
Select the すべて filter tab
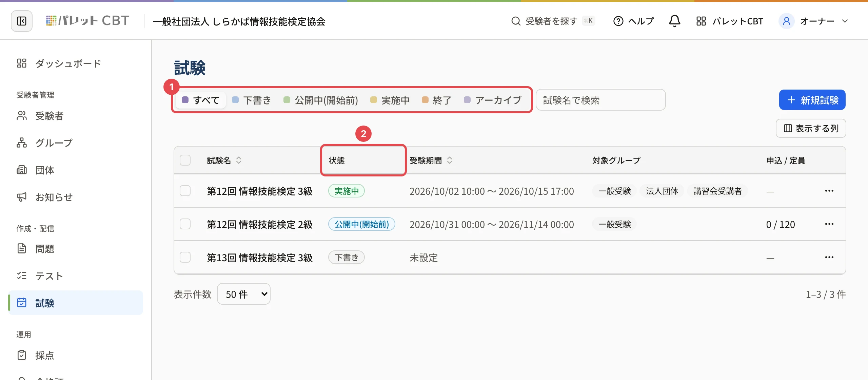tap(201, 100)
